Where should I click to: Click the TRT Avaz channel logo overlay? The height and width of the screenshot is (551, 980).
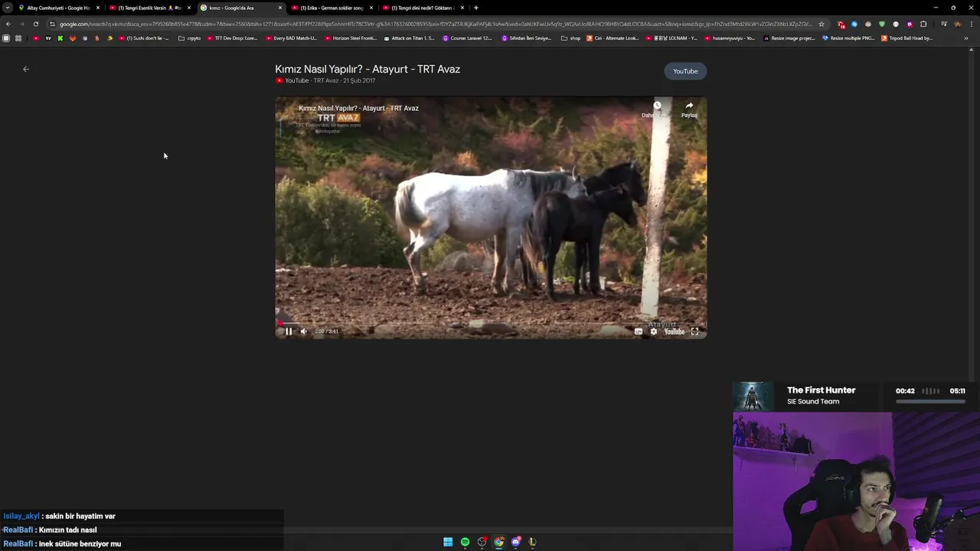click(x=338, y=118)
